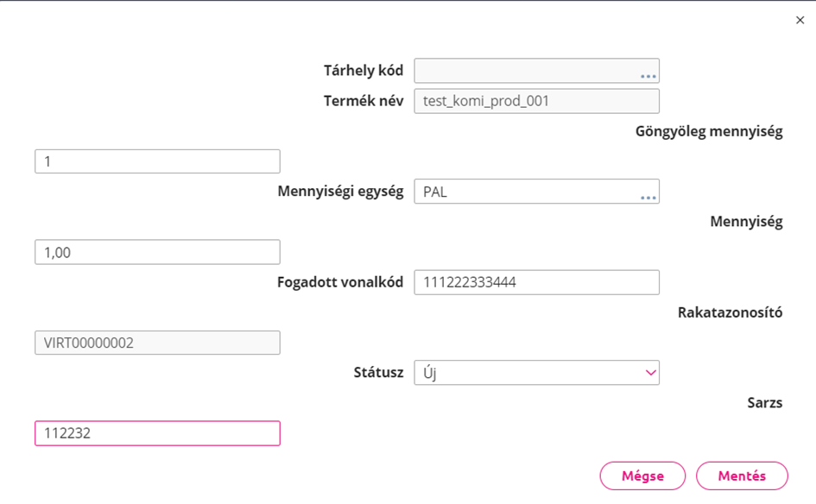Close the dialog with the X icon
Image resolution: width=816 pixels, height=504 pixels.
tap(800, 21)
